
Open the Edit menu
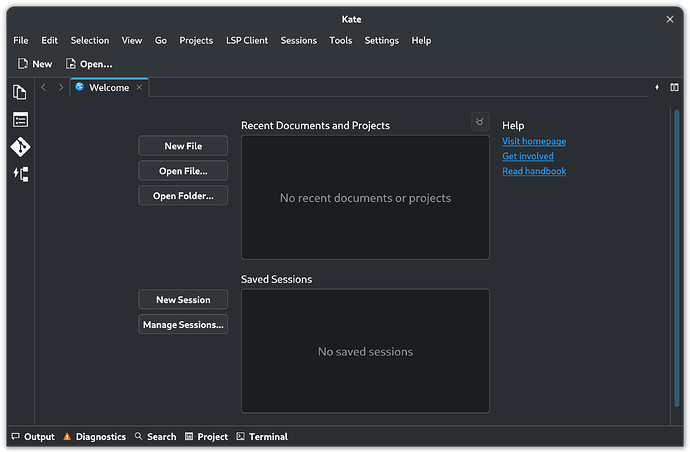49,40
